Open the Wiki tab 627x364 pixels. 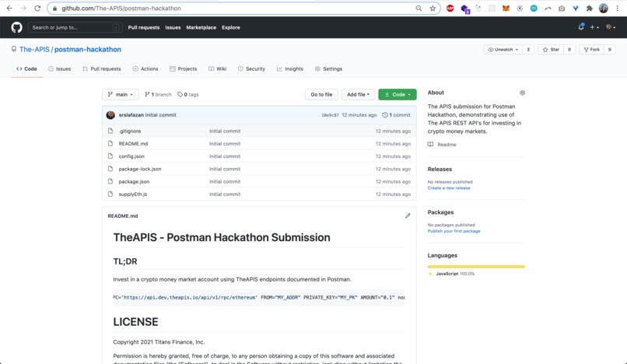tap(218, 68)
